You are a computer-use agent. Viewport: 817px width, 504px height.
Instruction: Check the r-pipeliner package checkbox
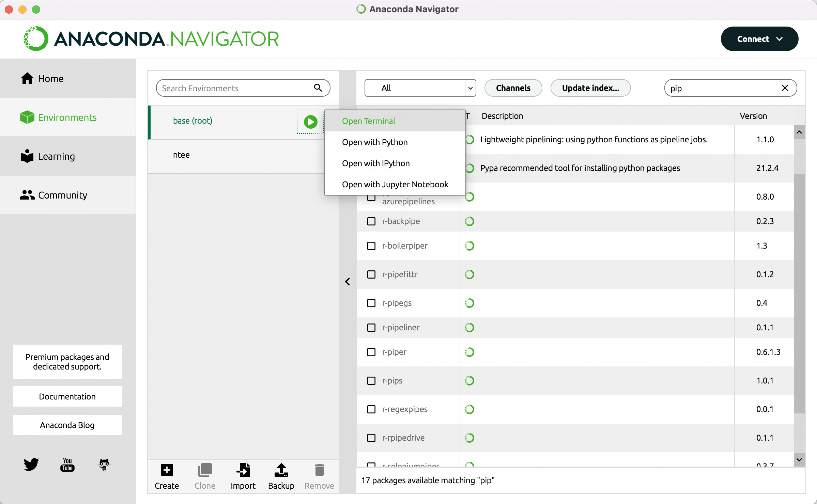pos(371,328)
